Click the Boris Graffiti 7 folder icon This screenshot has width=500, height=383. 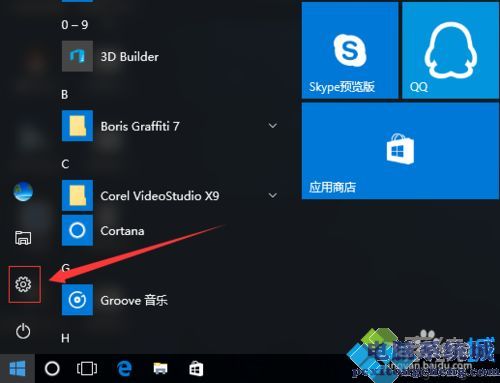click(77, 126)
